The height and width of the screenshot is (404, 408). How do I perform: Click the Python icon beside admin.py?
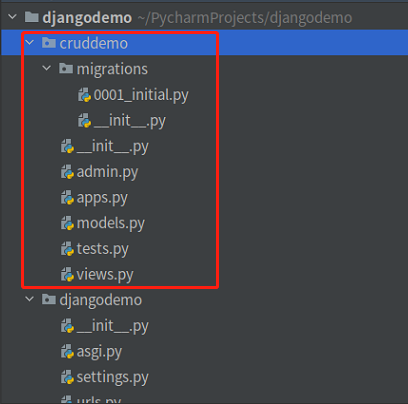tap(67, 172)
